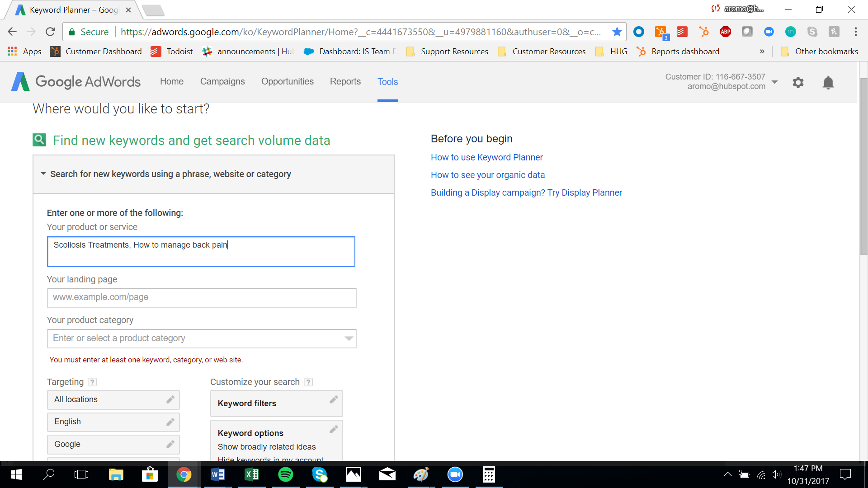Image resolution: width=868 pixels, height=488 pixels.
Task: Click Building a Display campaign link
Action: click(526, 192)
